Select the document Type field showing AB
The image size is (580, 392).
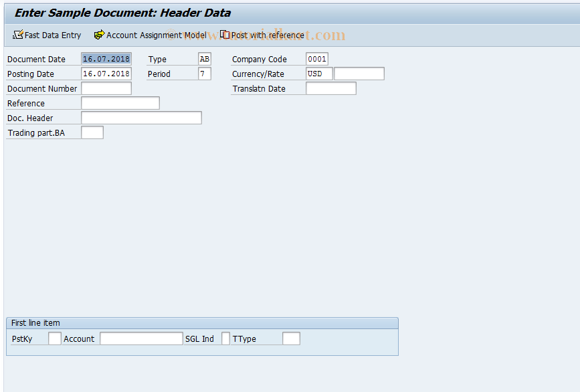coord(204,59)
